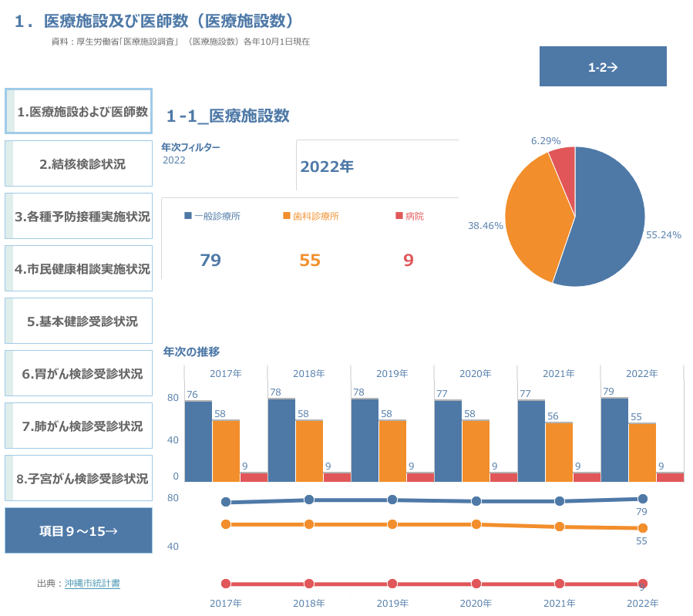Select the 年次フィルター value 2022
Screen dimensions: 693x616
(174, 160)
